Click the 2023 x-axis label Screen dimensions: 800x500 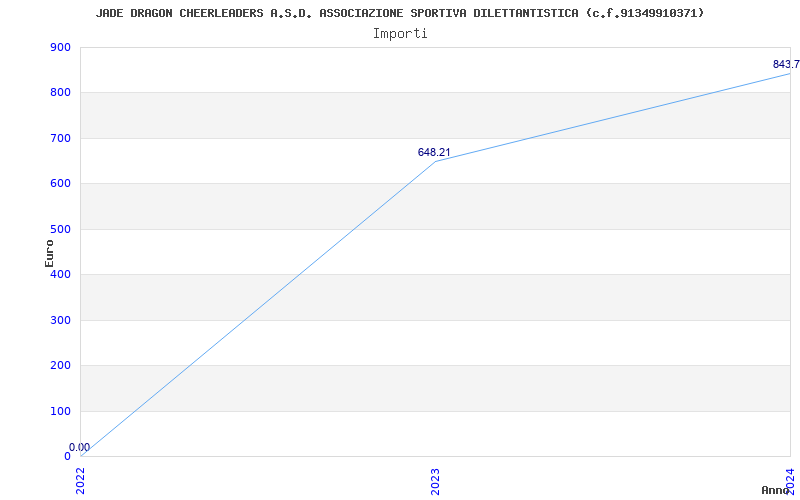(x=435, y=481)
